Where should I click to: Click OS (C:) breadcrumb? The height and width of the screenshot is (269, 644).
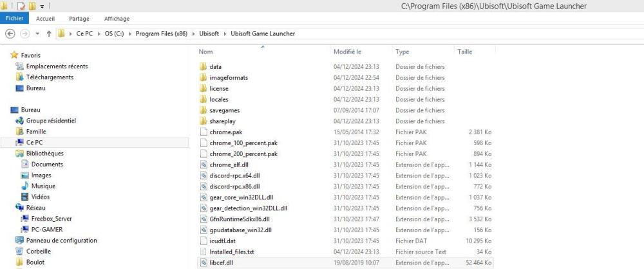click(114, 34)
